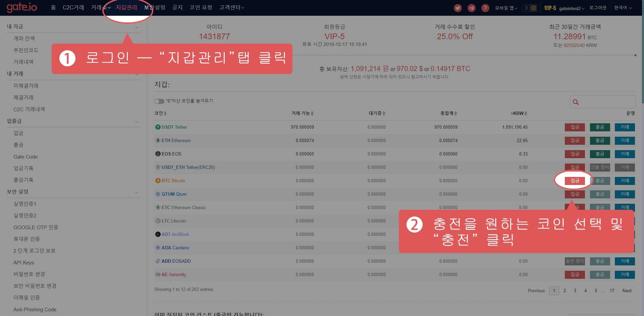Click 거래 button for EOS

coord(625,154)
